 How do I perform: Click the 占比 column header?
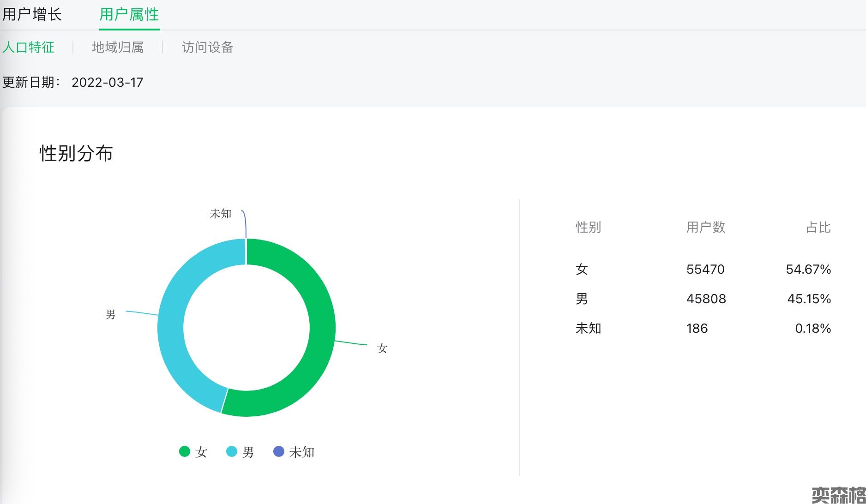pyautogui.click(x=818, y=227)
